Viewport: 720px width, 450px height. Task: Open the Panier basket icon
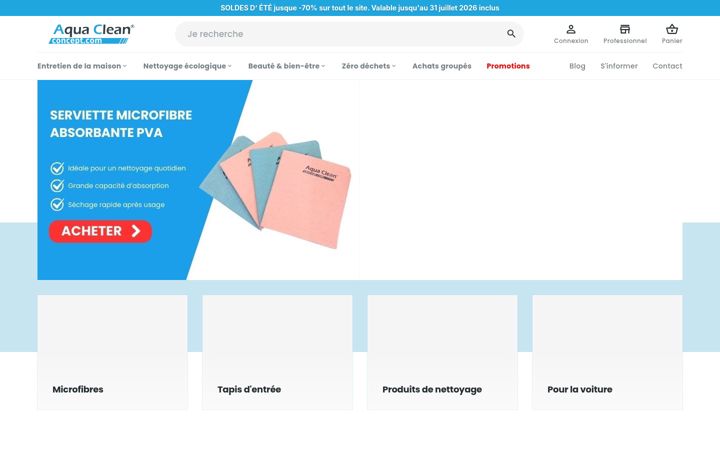[x=672, y=34]
